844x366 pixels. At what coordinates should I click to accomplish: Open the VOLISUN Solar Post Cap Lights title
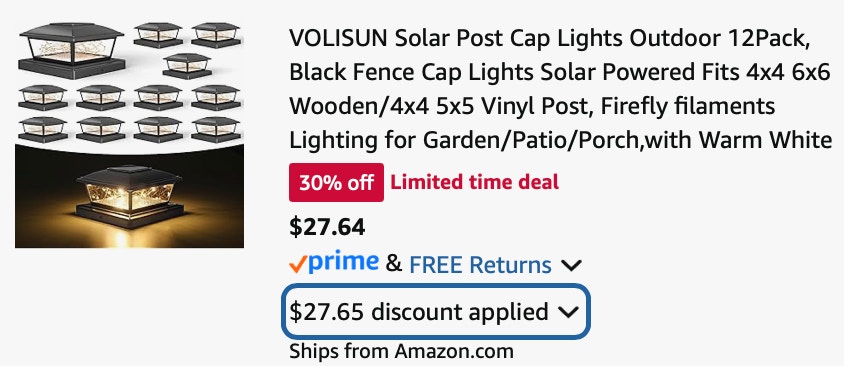point(560,89)
